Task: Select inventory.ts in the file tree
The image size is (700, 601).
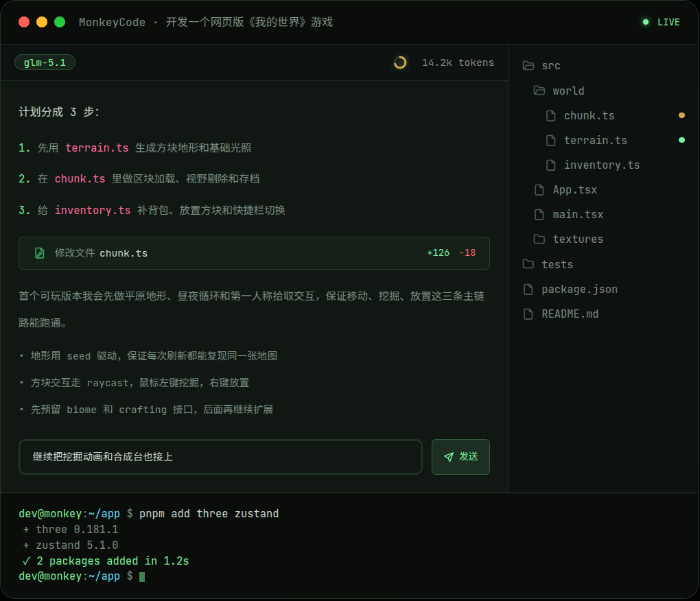Action: 601,165
